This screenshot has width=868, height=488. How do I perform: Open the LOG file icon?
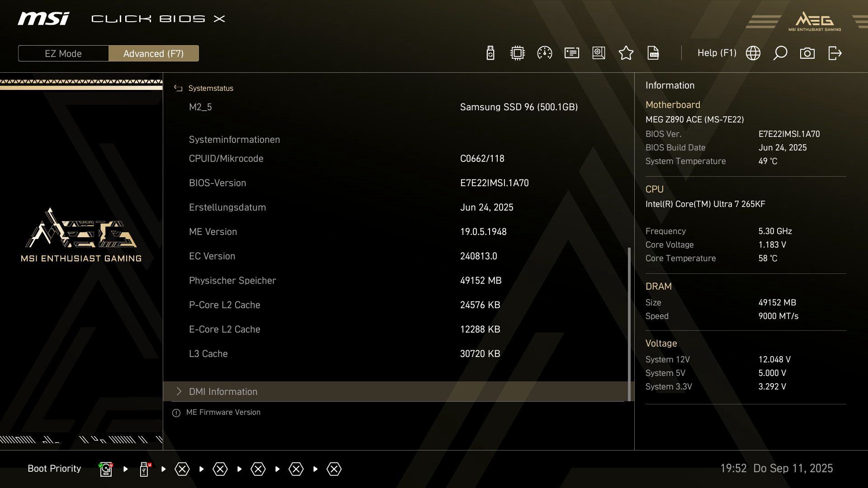coord(653,53)
